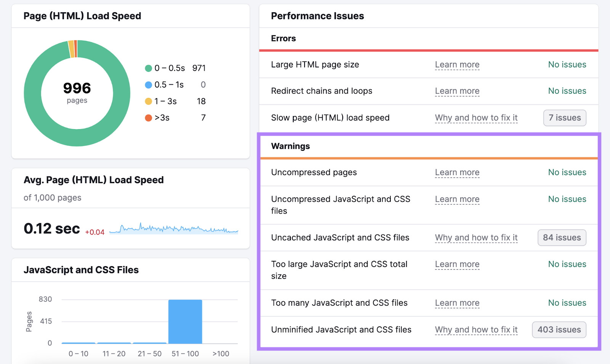Select the 0 – 0.5s legend value 971

click(199, 68)
